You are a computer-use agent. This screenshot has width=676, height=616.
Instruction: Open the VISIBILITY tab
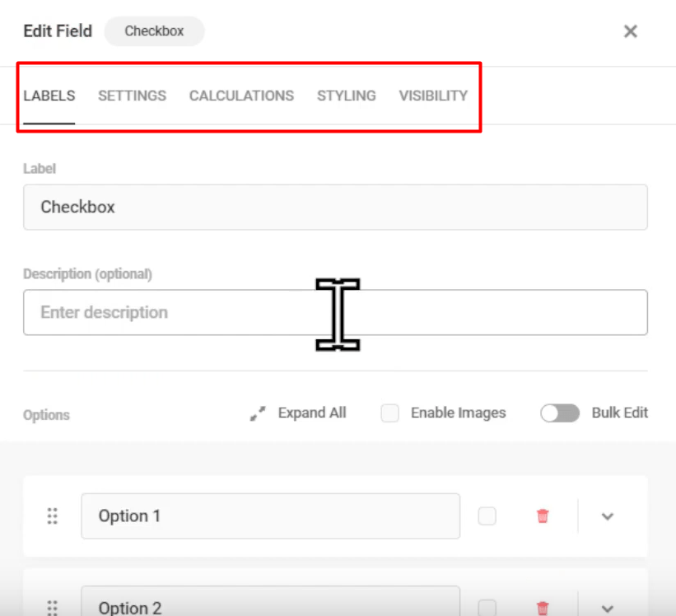click(x=432, y=96)
